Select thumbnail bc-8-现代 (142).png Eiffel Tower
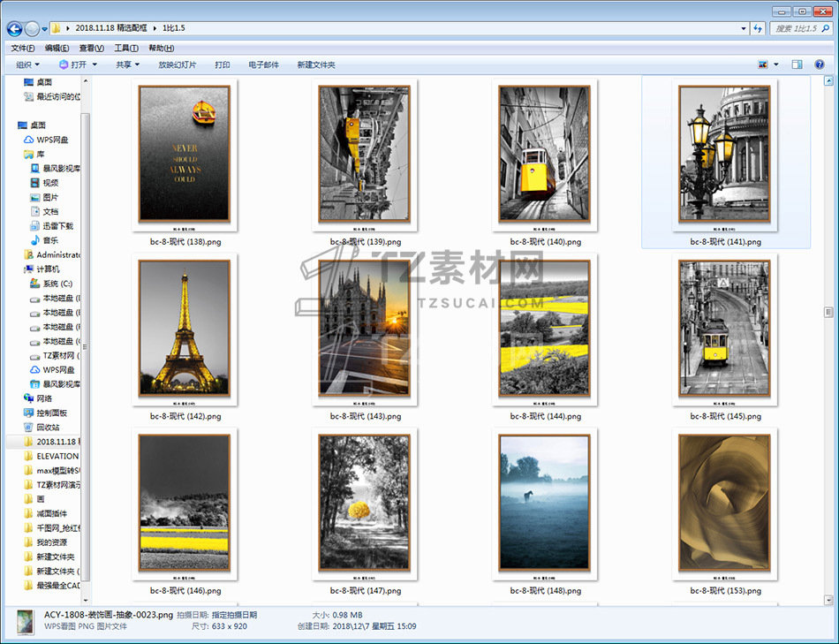Image resolution: width=839 pixels, height=644 pixels. point(185,327)
